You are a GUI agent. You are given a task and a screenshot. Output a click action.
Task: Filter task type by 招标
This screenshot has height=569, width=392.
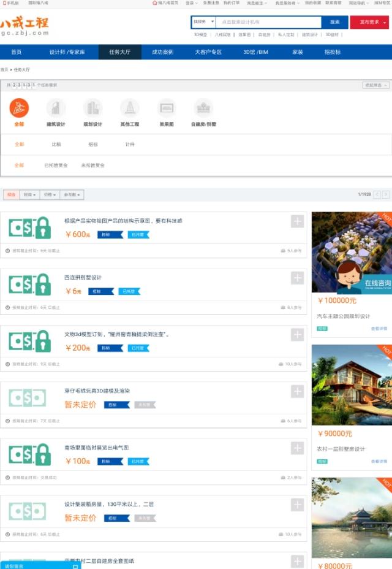click(93, 145)
